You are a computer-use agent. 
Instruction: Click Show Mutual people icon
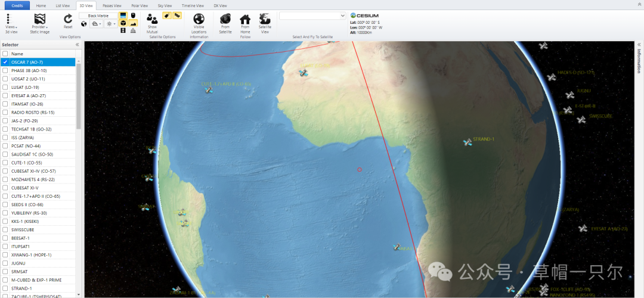pos(152,18)
